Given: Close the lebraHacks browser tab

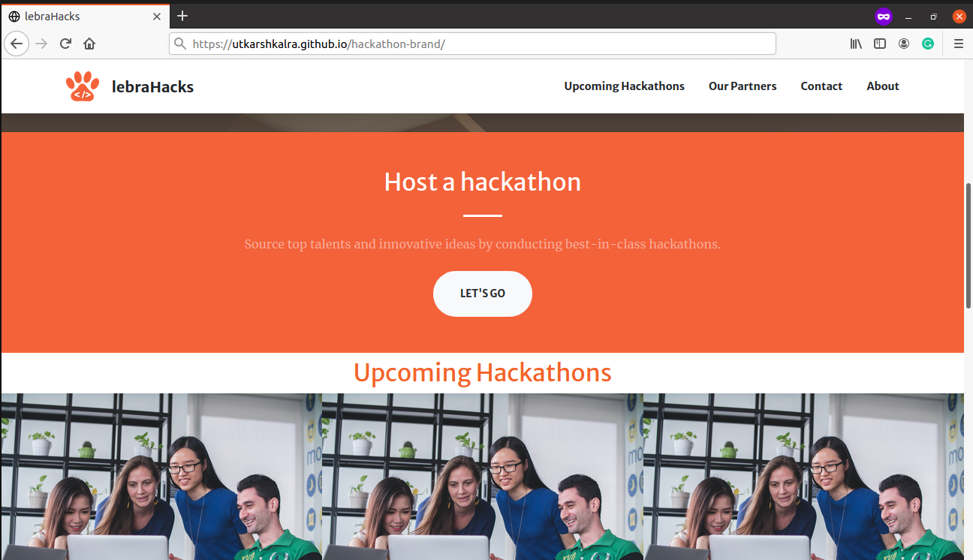Looking at the screenshot, I should point(157,16).
